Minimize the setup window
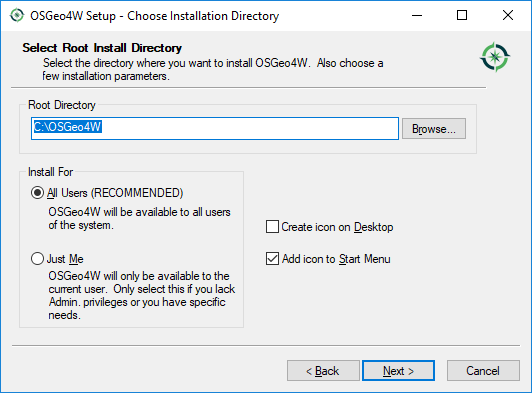The width and height of the screenshot is (532, 393). pyautogui.click(x=417, y=15)
